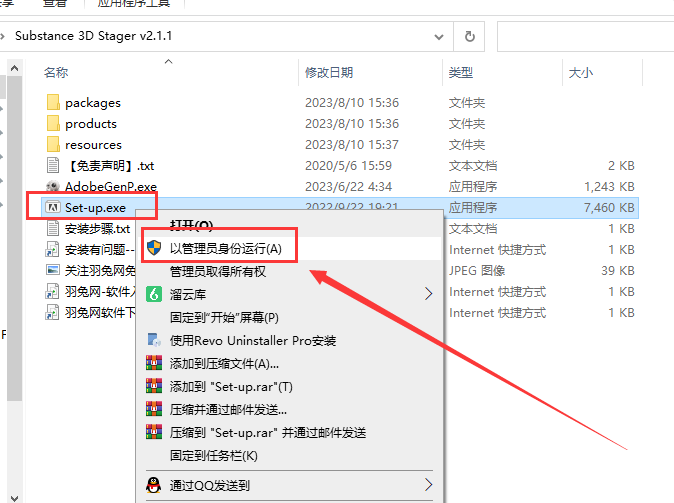Image resolution: width=674 pixels, height=503 pixels.
Task: Expand the 溜云库 submenu arrow
Action: tap(428, 294)
